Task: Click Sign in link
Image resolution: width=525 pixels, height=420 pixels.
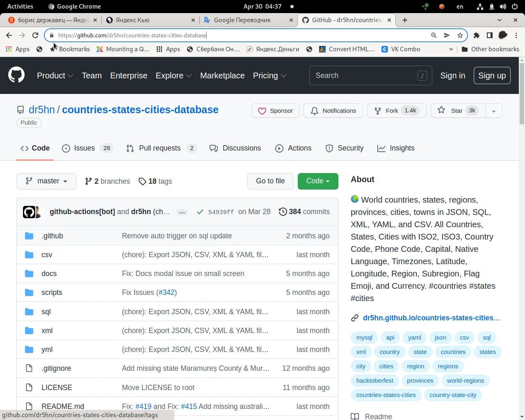Action: (453, 75)
